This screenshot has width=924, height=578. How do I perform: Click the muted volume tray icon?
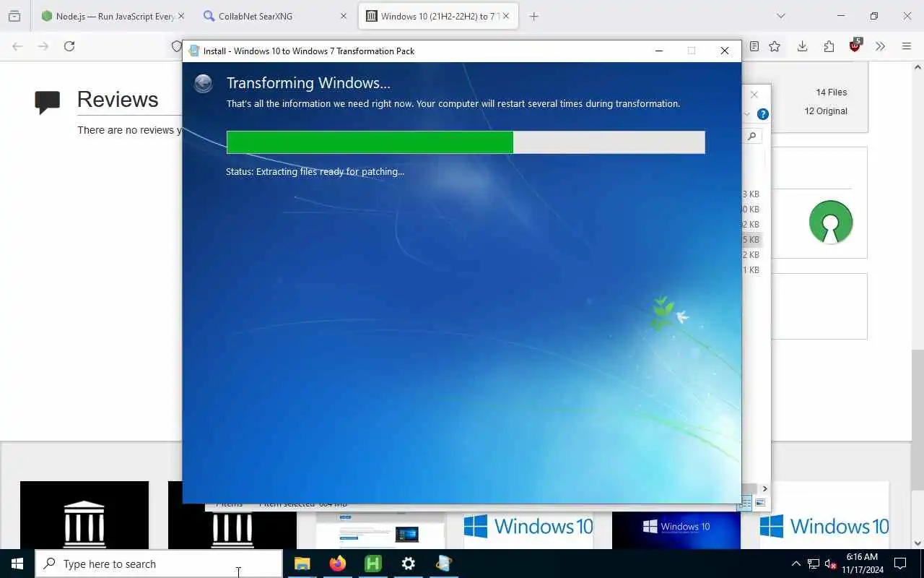831,564
